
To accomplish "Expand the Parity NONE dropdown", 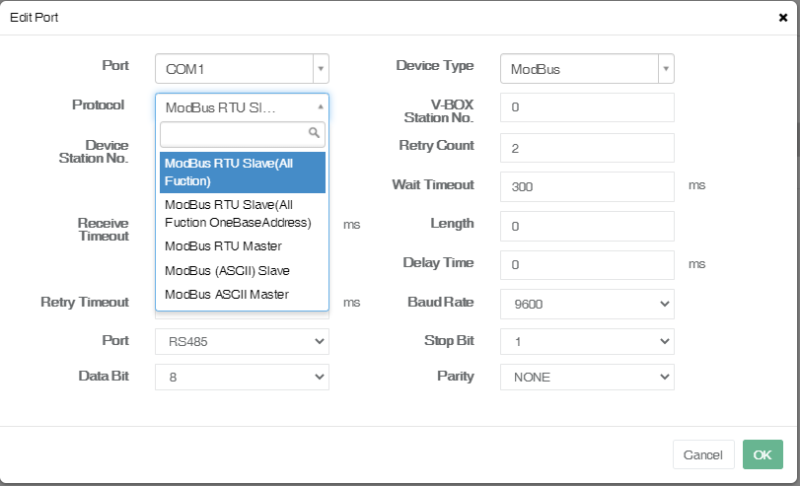I will point(587,377).
